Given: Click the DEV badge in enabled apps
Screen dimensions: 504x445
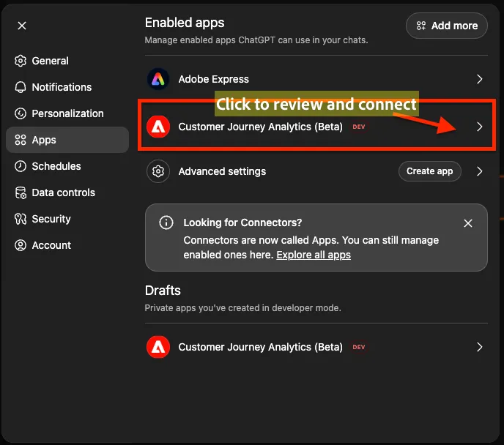Looking at the screenshot, I should pyautogui.click(x=359, y=127).
